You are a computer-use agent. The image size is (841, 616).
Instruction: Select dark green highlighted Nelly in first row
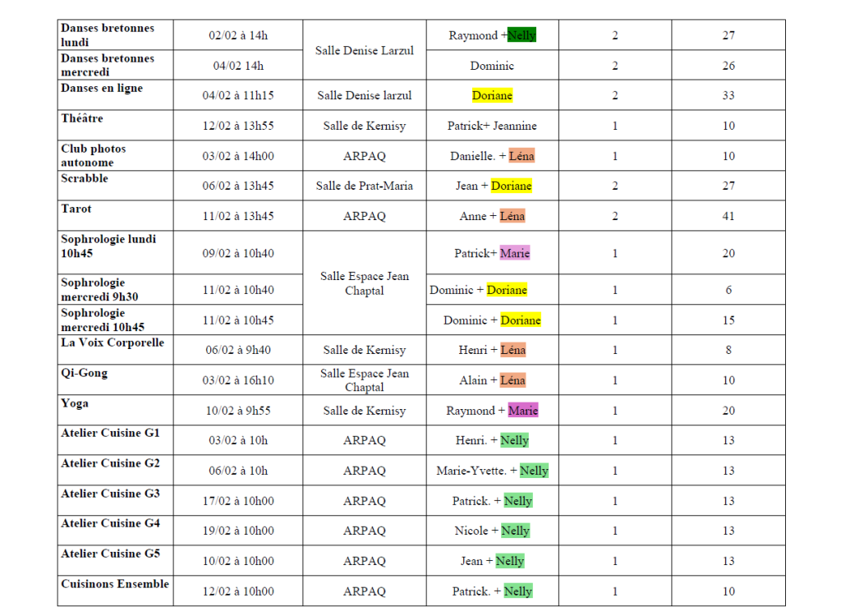pyautogui.click(x=522, y=35)
